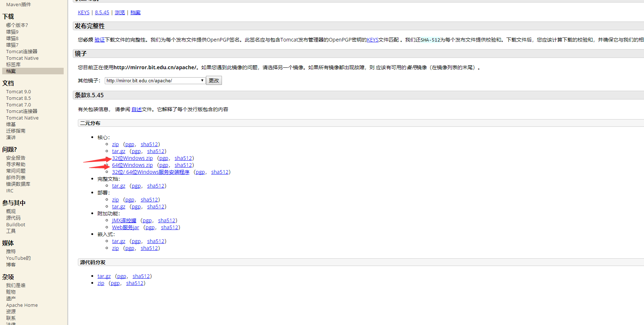
Task: Open 资源 in the sidebar
Action: coord(11,312)
